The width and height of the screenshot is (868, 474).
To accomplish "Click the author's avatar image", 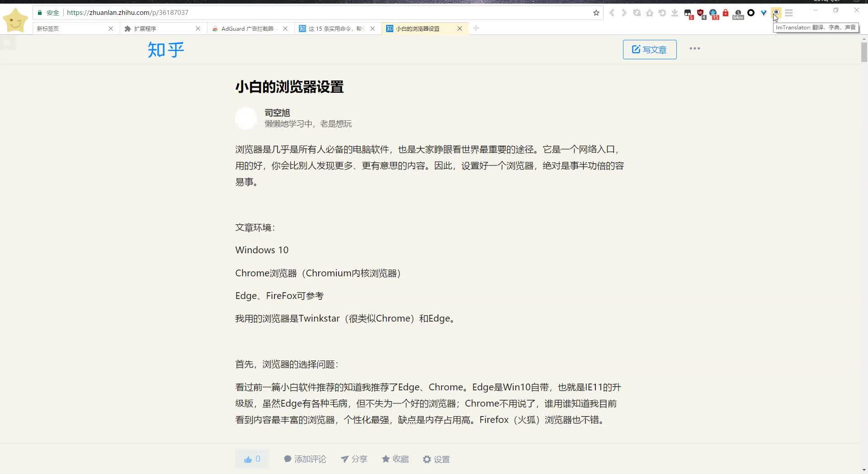I will point(246,118).
